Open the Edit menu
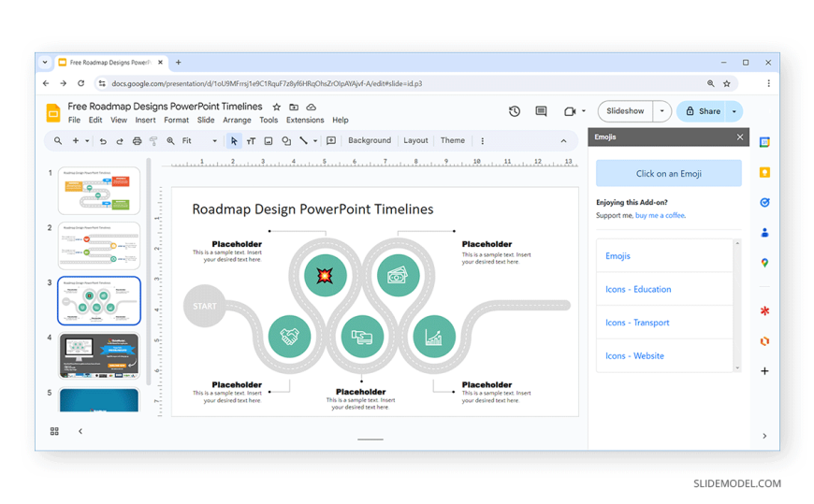Screen dimensions: 814x504 [x=95, y=120]
